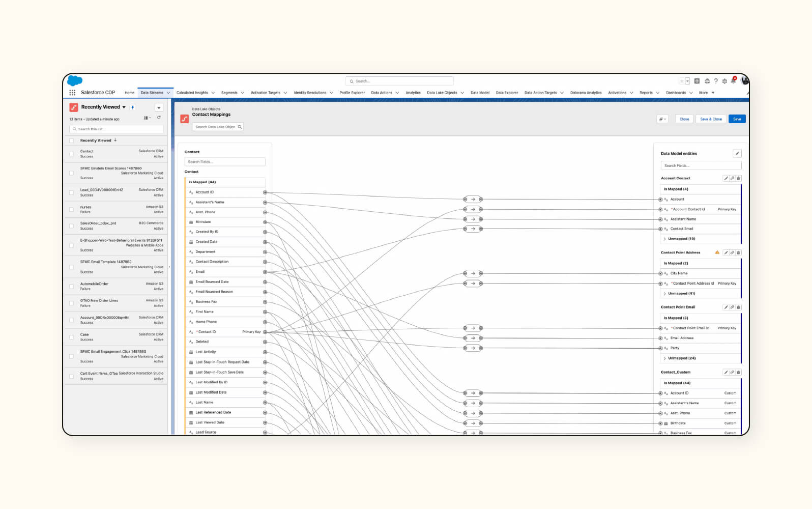The height and width of the screenshot is (509, 812).
Task: Click the link icon for Account Contact
Action: coord(732,178)
